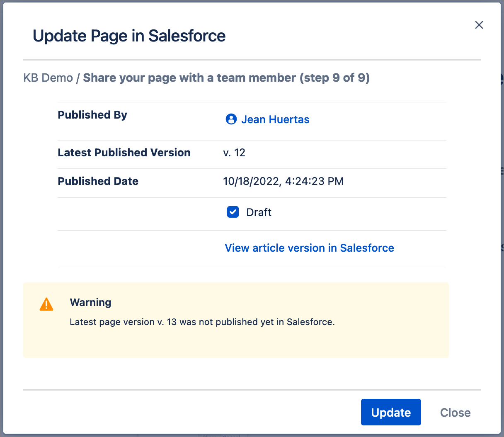Select the KB Demo breadcrumb
The image size is (504, 437).
48,78
